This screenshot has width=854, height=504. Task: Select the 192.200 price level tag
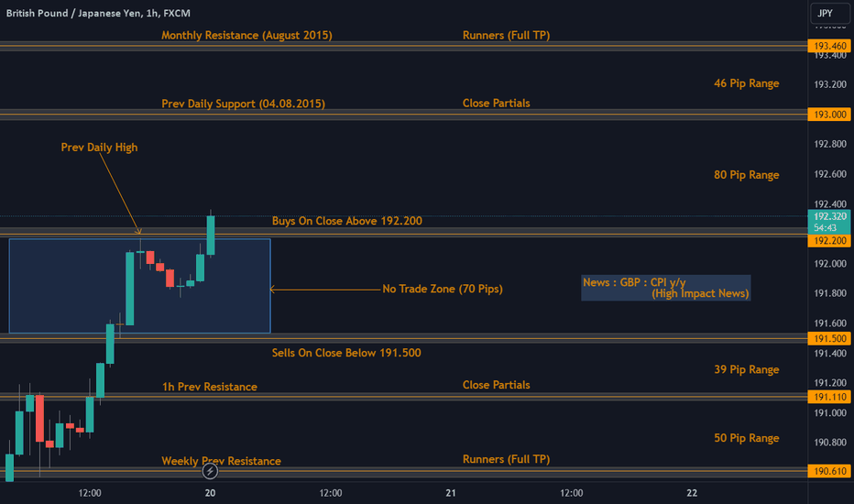click(x=829, y=241)
